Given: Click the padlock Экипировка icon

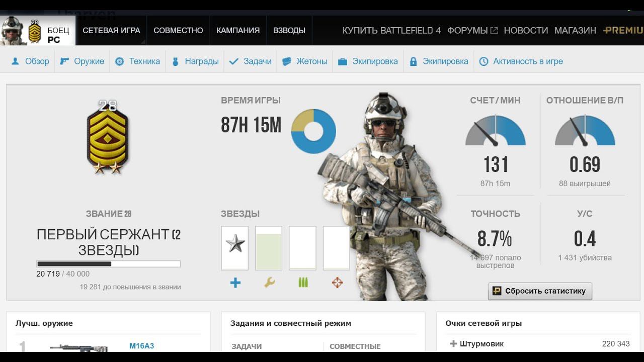Looking at the screenshot, I should pos(413,61).
